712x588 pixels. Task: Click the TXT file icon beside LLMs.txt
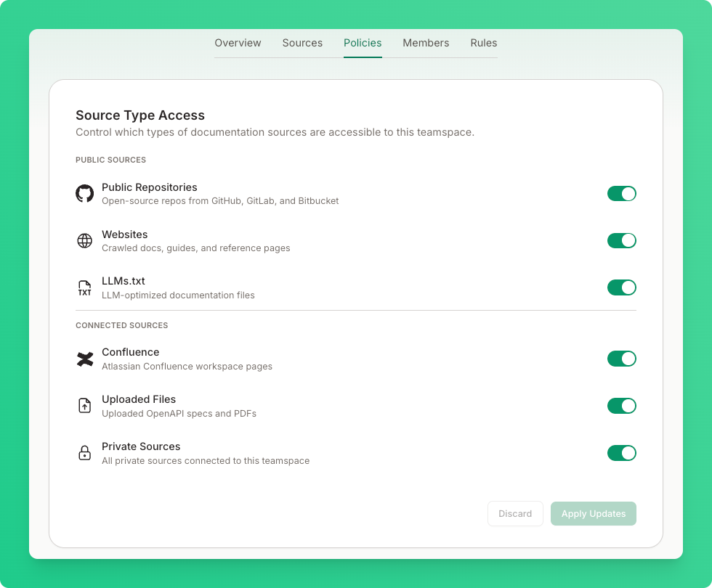[x=85, y=287]
